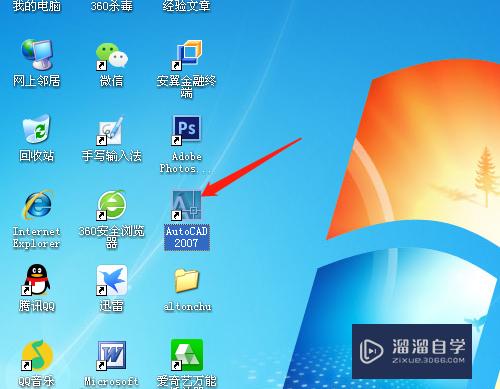Click the 我的电脑 label
Screen dimensions: 500x389
(x=37, y=6)
